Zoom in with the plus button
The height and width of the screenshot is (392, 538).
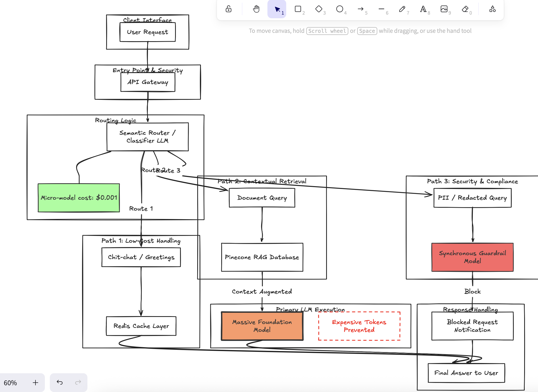35,383
